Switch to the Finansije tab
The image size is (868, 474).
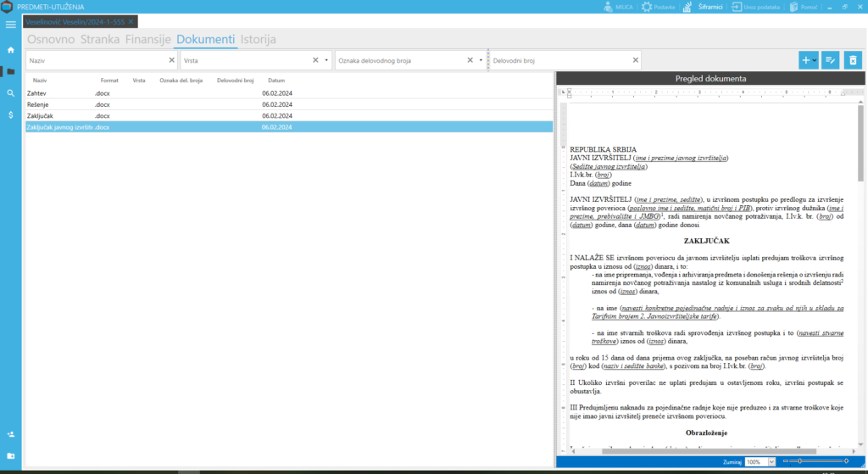tap(149, 39)
